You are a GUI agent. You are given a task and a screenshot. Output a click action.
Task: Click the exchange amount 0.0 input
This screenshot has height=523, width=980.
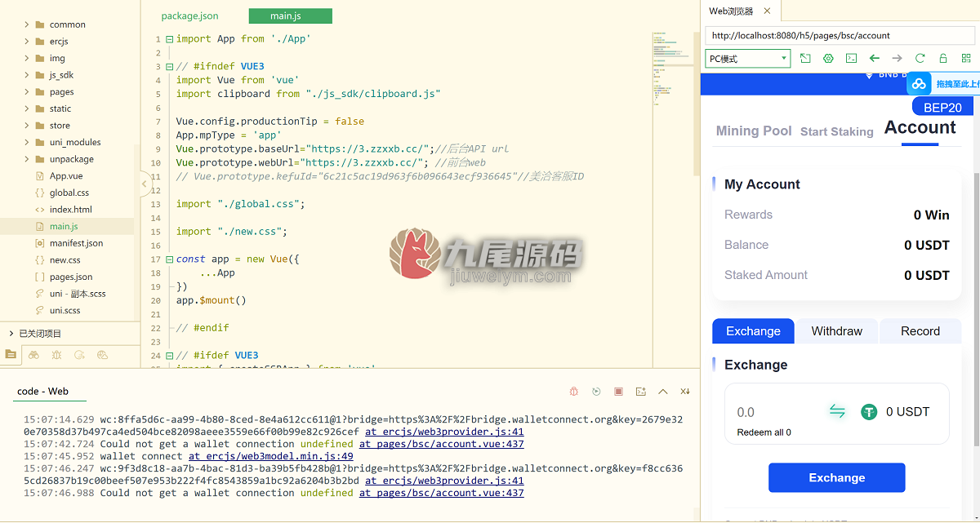pos(776,412)
